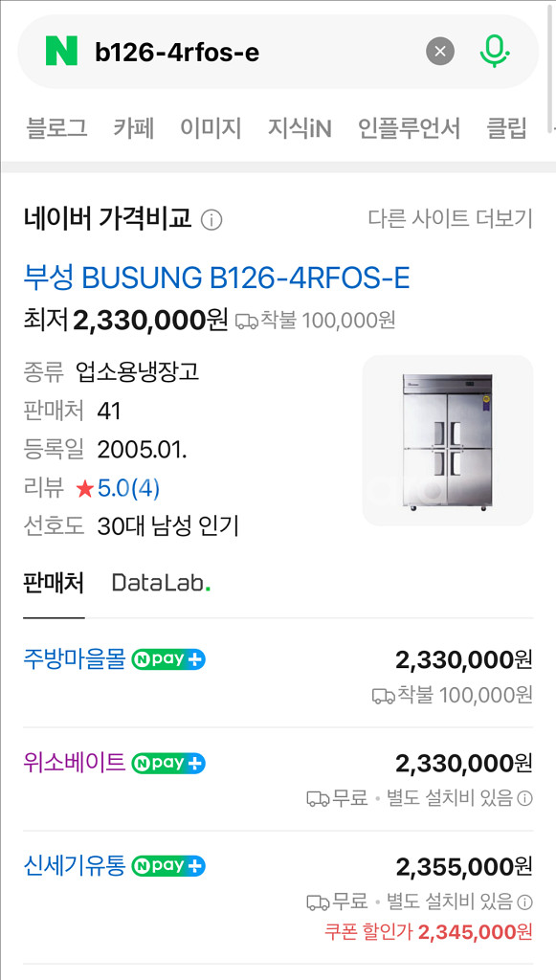Click the Npay badge beside 신세기유통
Viewport: 556px width, 980px height.
170,867
